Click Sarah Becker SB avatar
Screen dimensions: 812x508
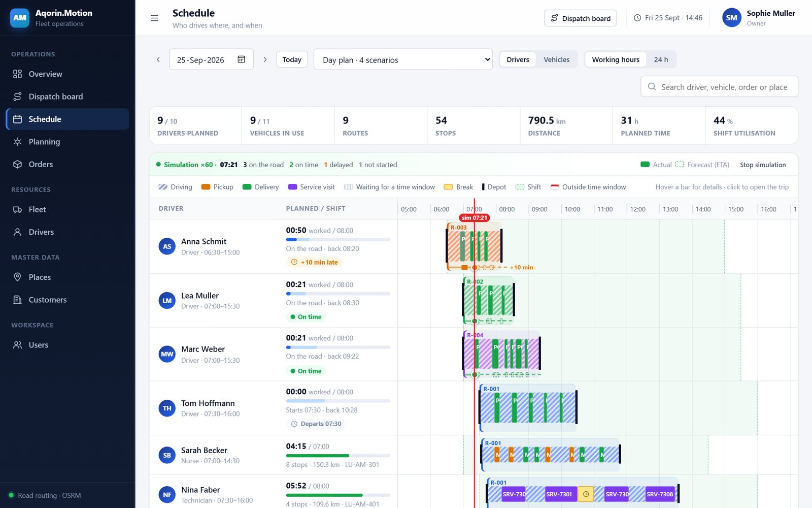[x=167, y=455]
